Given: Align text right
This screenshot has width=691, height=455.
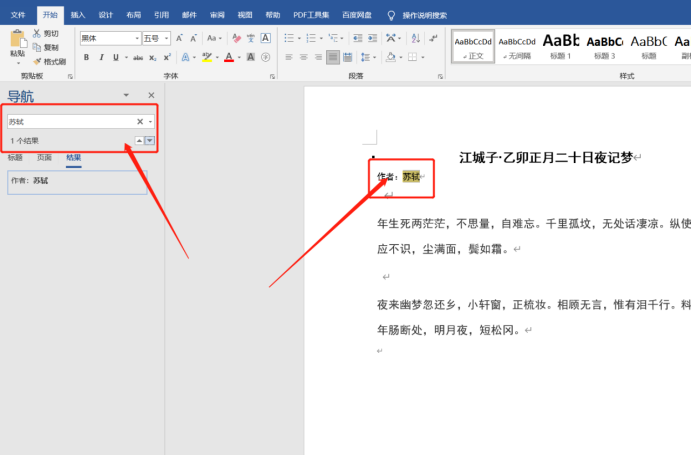Looking at the screenshot, I should (318, 57).
